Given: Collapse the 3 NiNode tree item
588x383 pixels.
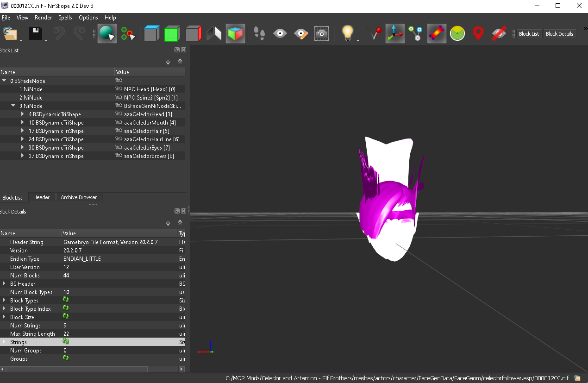Looking at the screenshot, I should [13, 106].
